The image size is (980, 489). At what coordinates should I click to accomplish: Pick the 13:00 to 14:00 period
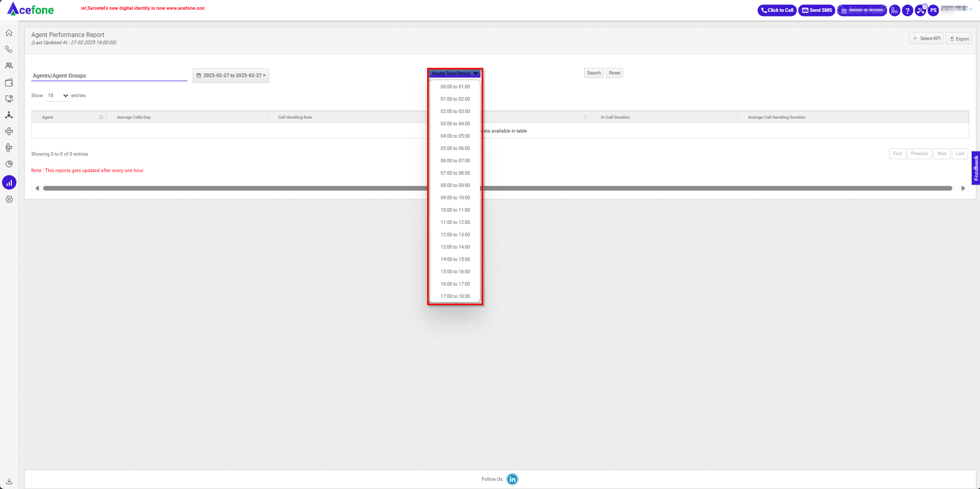click(455, 247)
